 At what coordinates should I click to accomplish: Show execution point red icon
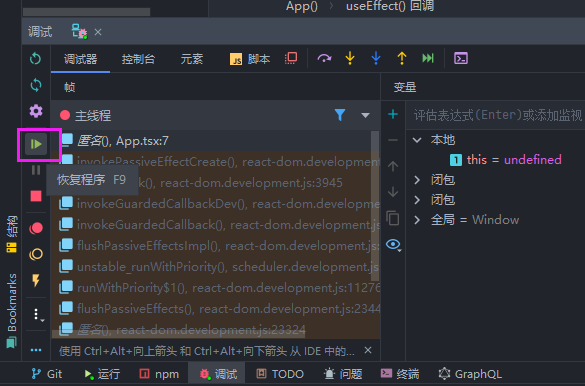pos(291,59)
